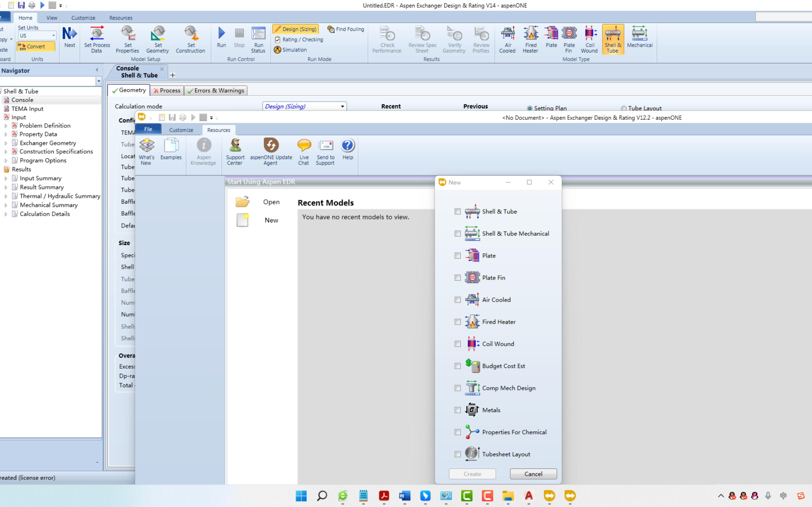The image size is (812, 507).
Task: Toggle the Air Cooled checkbox in New dialog
Action: 458,300
